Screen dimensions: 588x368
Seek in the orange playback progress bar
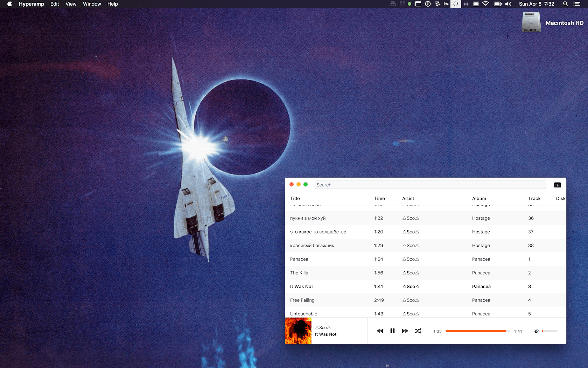tap(477, 331)
